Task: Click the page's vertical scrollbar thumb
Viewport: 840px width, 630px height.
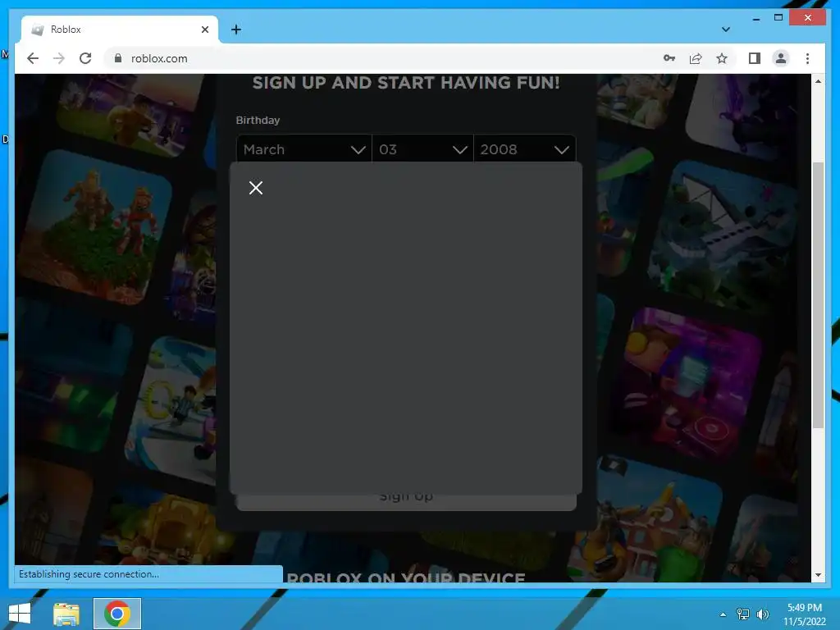Action: tap(818, 294)
